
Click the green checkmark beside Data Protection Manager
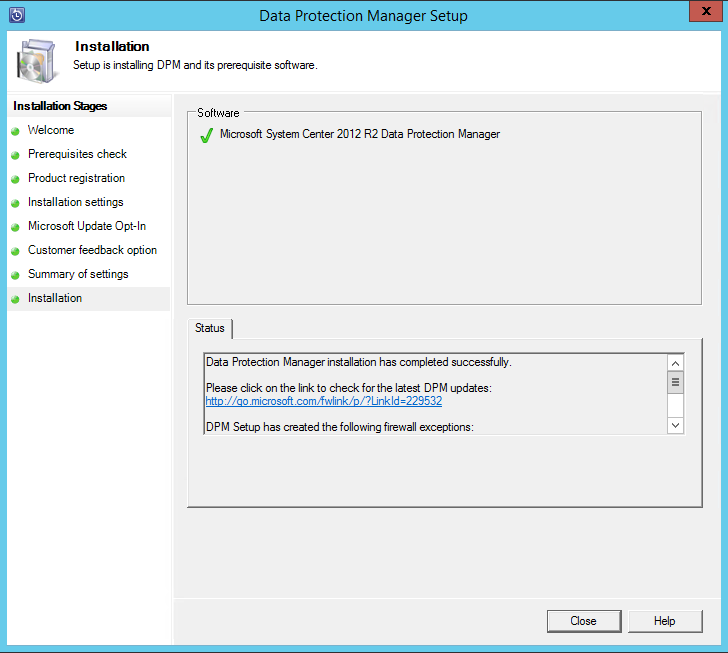tap(207, 135)
